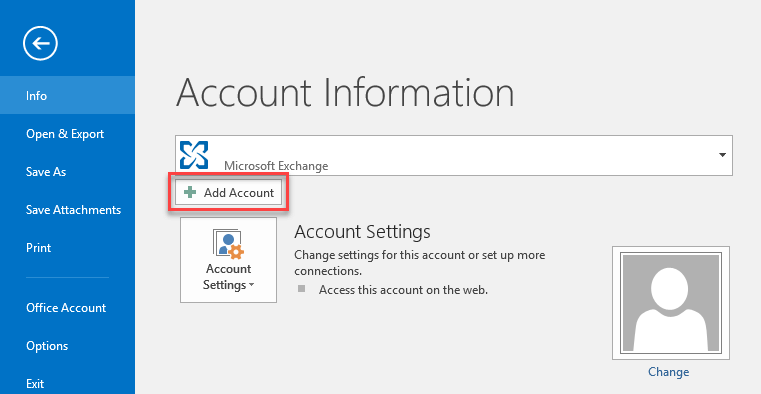The width and height of the screenshot is (761, 394).
Task: Go to Office Account
Action: coord(67,308)
